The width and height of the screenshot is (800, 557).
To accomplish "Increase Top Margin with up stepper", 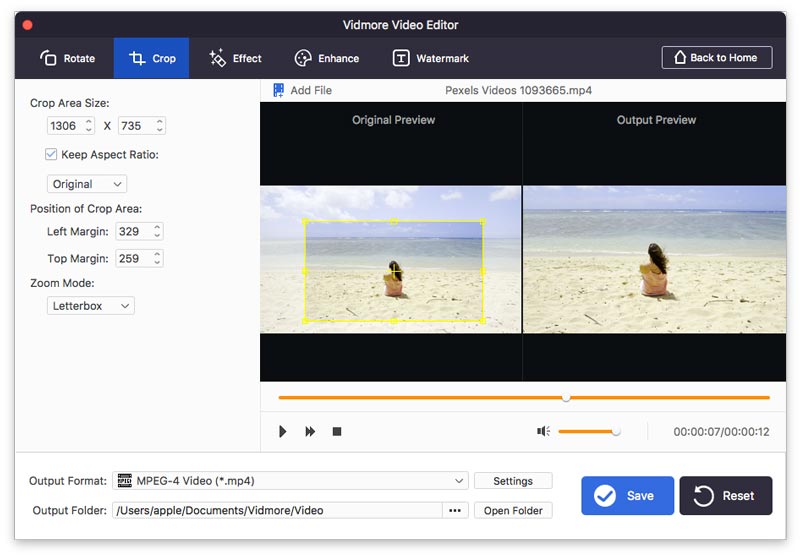I will point(157,254).
